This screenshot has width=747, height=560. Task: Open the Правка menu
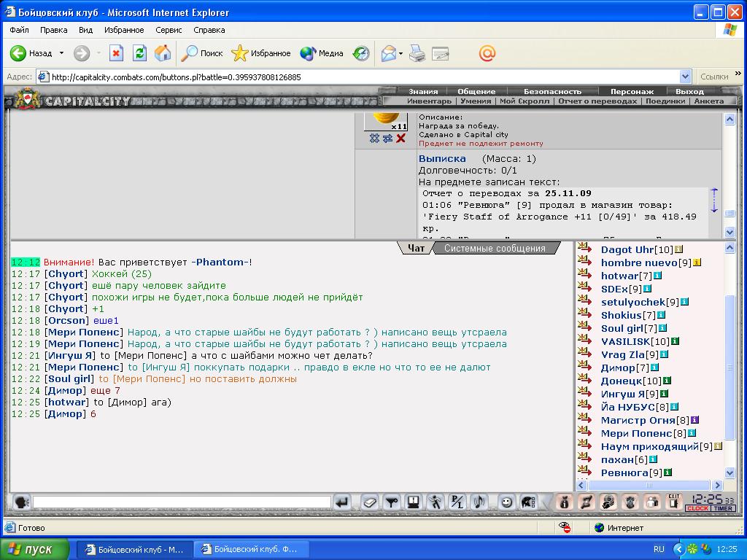pos(53,29)
